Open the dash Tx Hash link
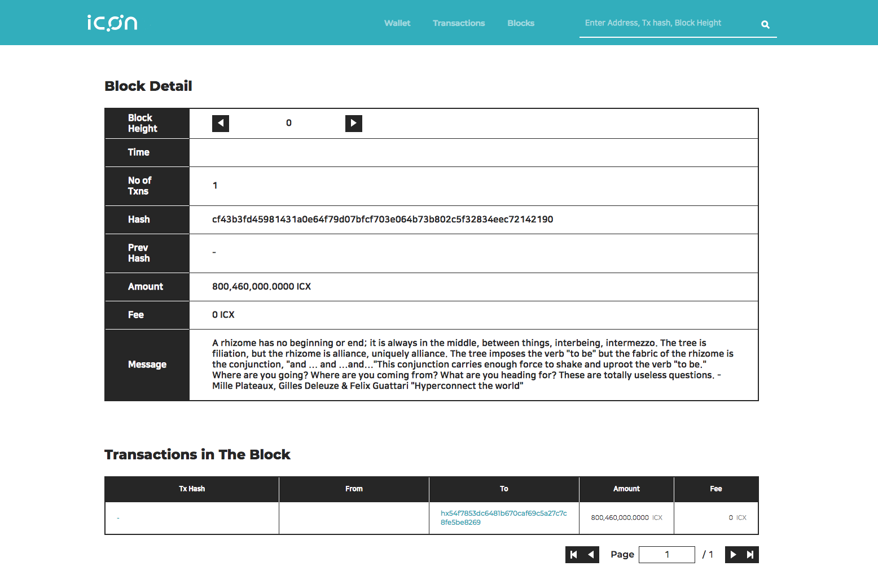 point(118,518)
